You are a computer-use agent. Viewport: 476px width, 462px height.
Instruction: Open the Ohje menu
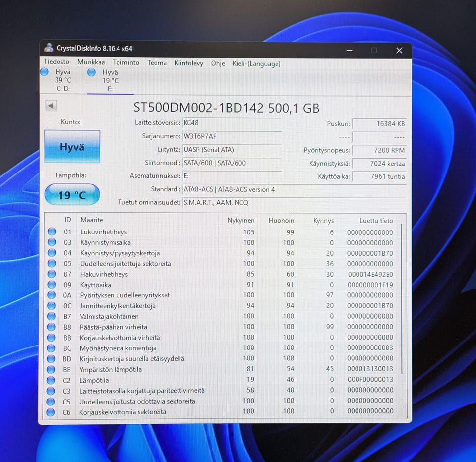pos(218,63)
